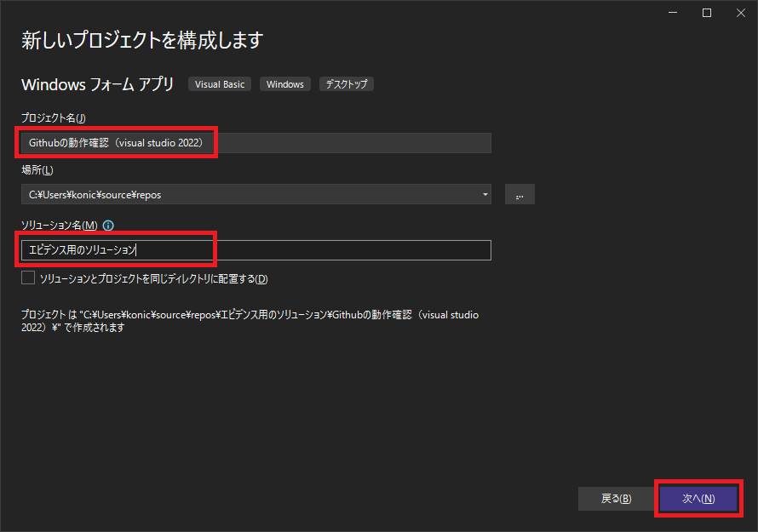Click the browse "..." button beside 場所
758x532 pixels.
520,194
